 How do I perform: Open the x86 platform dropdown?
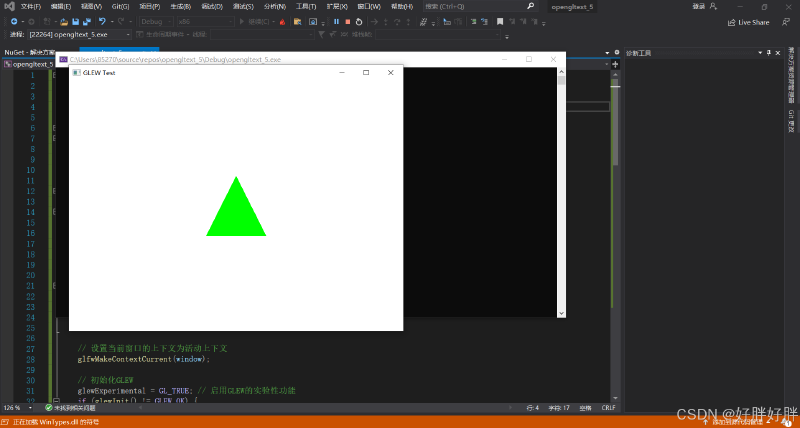click(205, 22)
